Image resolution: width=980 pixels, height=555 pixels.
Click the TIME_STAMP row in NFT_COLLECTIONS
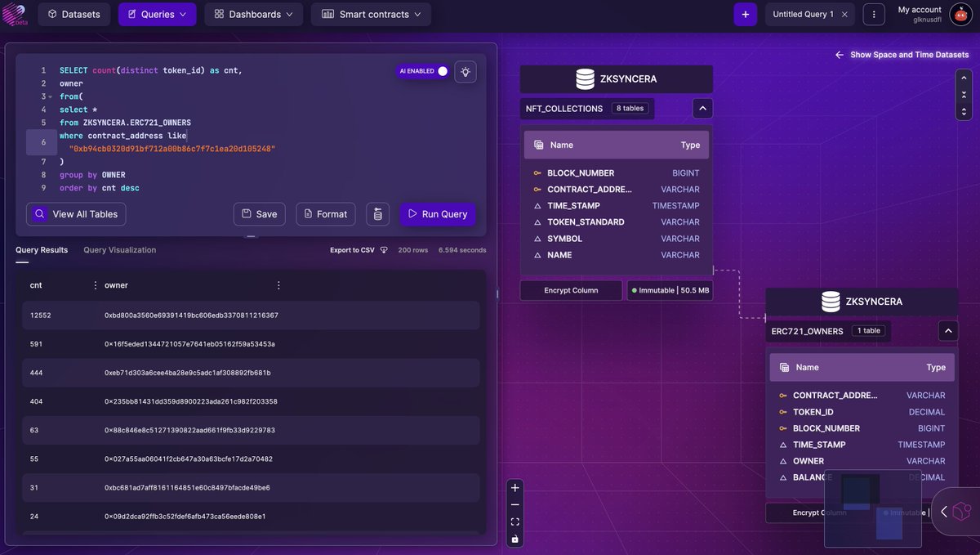point(617,206)
